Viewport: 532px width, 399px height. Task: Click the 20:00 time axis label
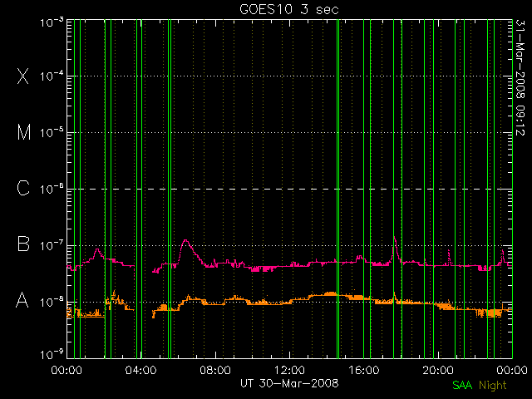(x=438, y=369)
